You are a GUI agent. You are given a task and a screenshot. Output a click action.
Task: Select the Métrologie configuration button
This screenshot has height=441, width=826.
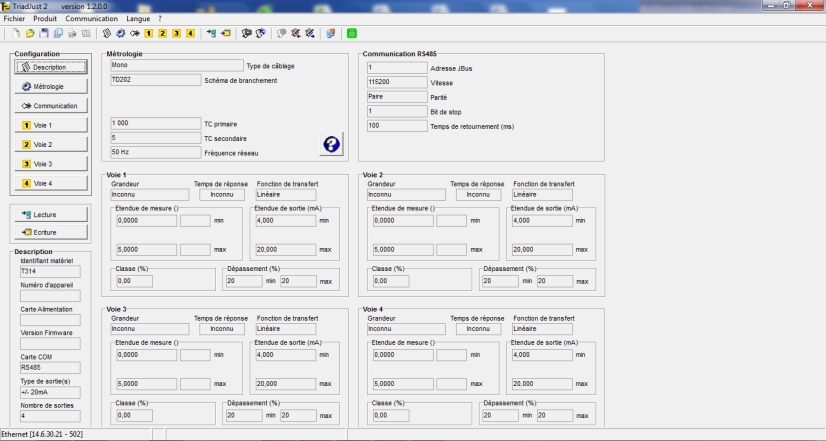click(51, 86)
